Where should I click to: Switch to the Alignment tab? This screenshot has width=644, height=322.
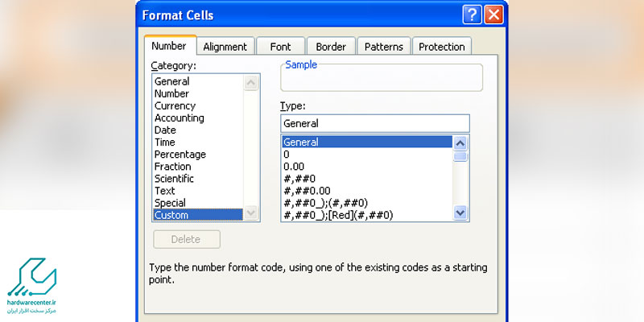point(225,47)
